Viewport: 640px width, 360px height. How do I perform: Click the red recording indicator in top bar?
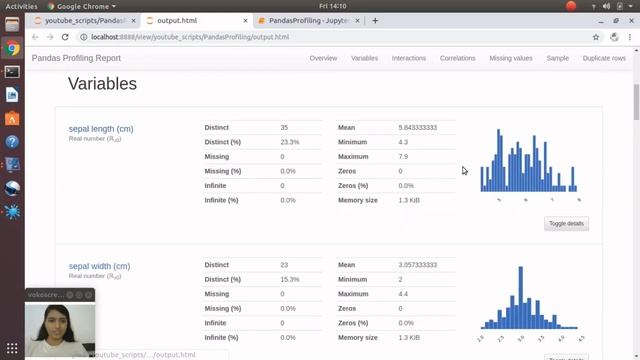[x=571, y=6]
